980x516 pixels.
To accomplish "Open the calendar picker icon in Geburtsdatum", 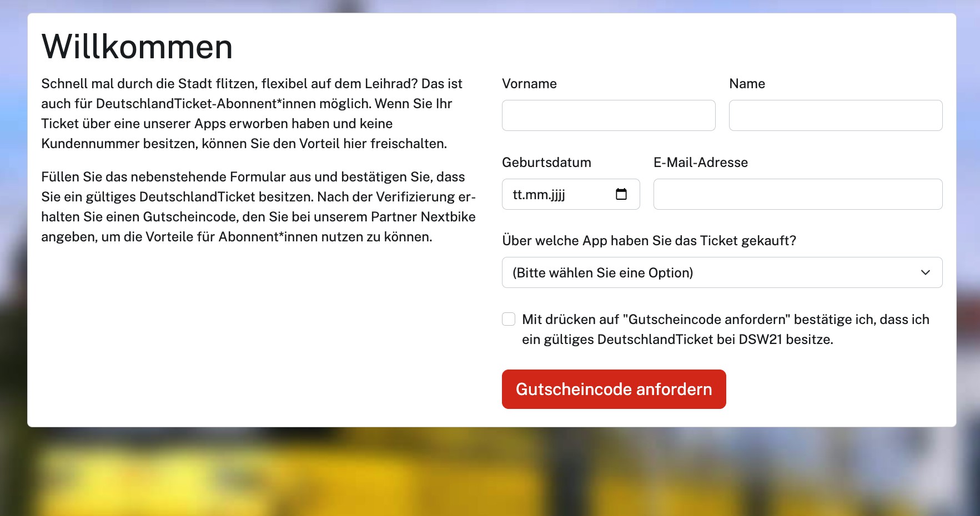I will coord(621,194).
